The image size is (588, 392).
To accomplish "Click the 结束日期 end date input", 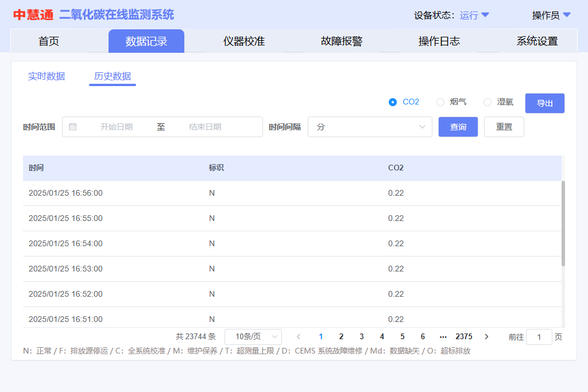I will 205,127.
